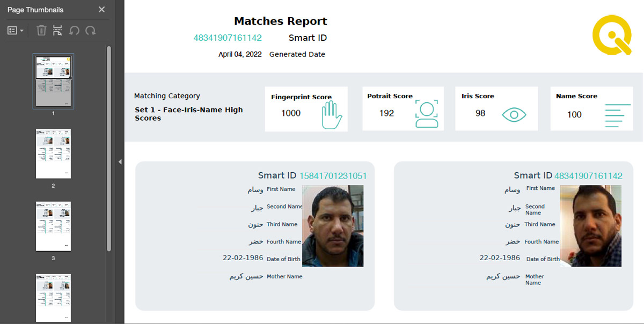The image size is (644, 324).
Task: Click Fourth Name label in the 15841701231051 card
Action: click(x=284, y=241)
